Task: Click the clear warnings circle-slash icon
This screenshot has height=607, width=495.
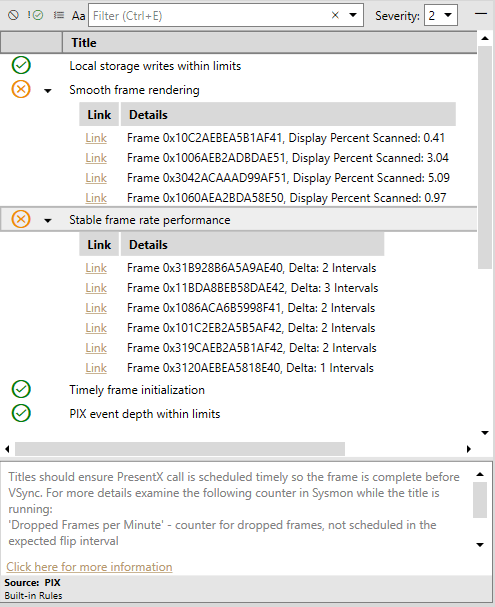Action: tap(14, 15)
